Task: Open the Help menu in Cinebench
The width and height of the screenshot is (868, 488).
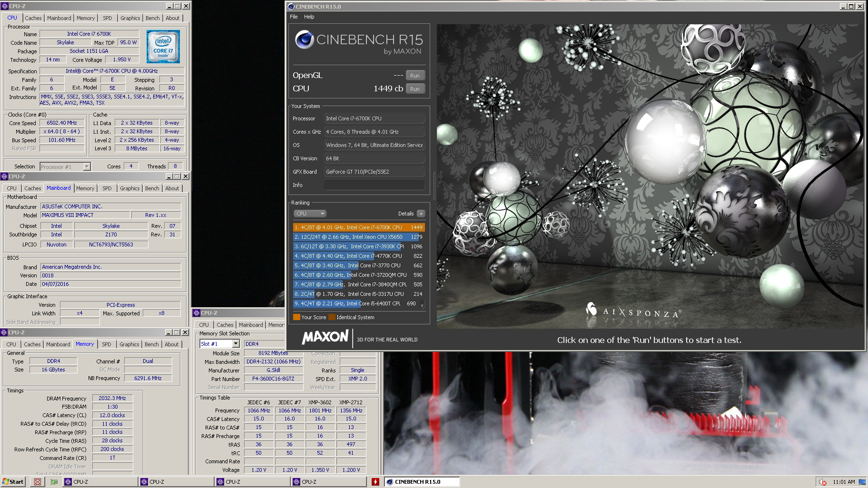Action: click(x=309, y=17)
